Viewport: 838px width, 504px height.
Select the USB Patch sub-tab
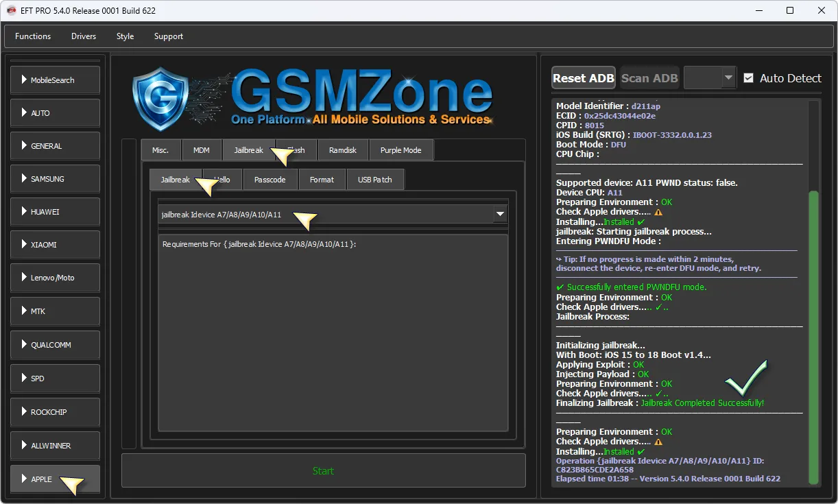tap(374, 180)
